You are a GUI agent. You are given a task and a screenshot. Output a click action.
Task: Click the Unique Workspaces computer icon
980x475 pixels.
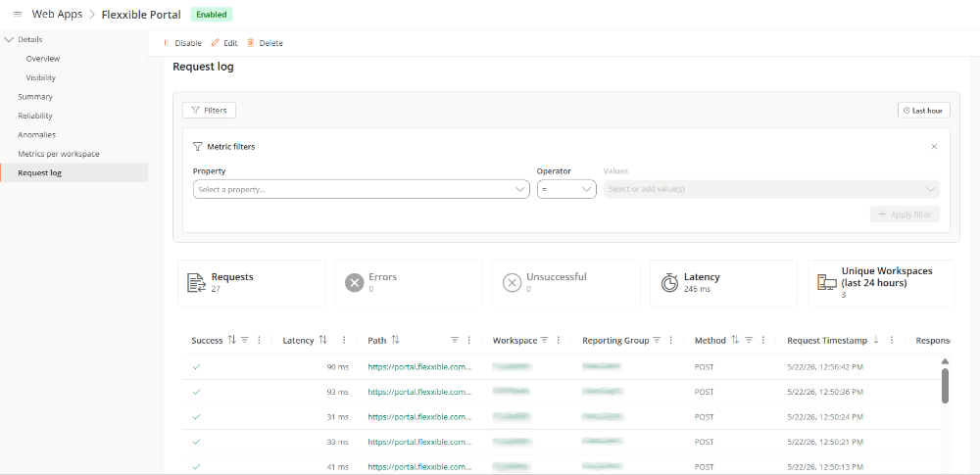[827, 282]
